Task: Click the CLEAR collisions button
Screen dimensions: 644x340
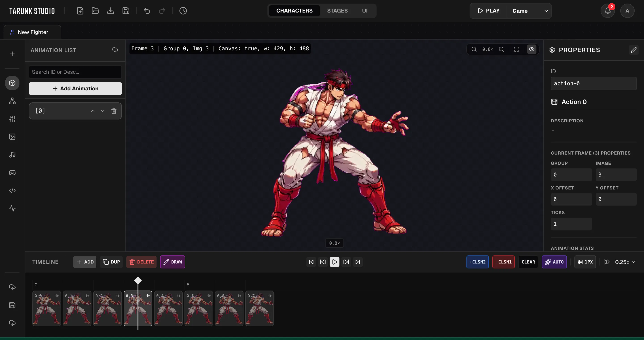Action: [x=528, y=262]
